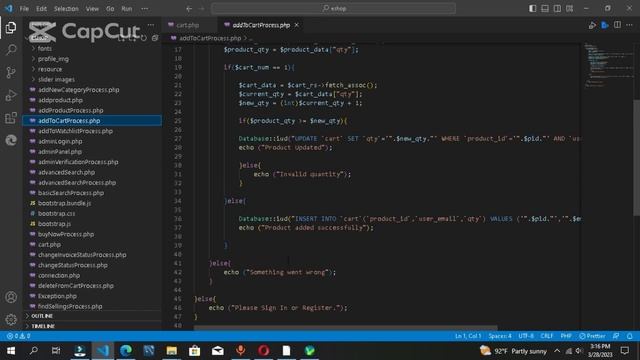Click the feedback icon in status bar
This screenshot has height=360, width=640.
point(616,336)
